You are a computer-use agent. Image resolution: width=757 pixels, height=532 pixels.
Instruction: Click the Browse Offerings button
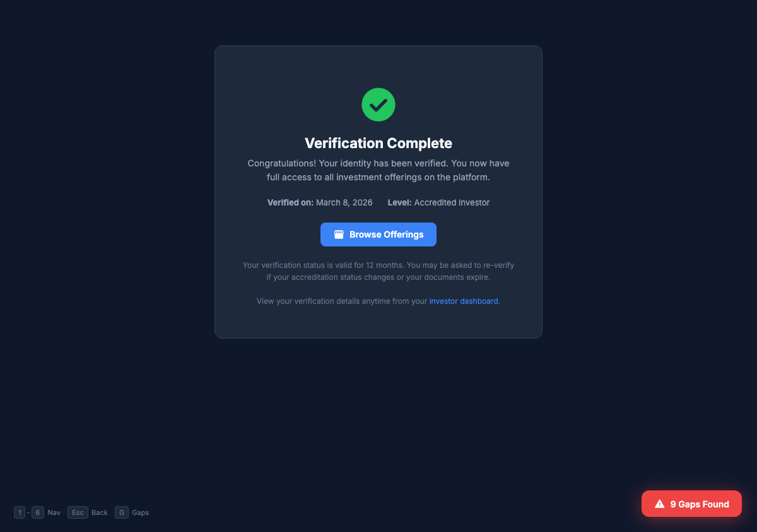(x=378, y=234)
